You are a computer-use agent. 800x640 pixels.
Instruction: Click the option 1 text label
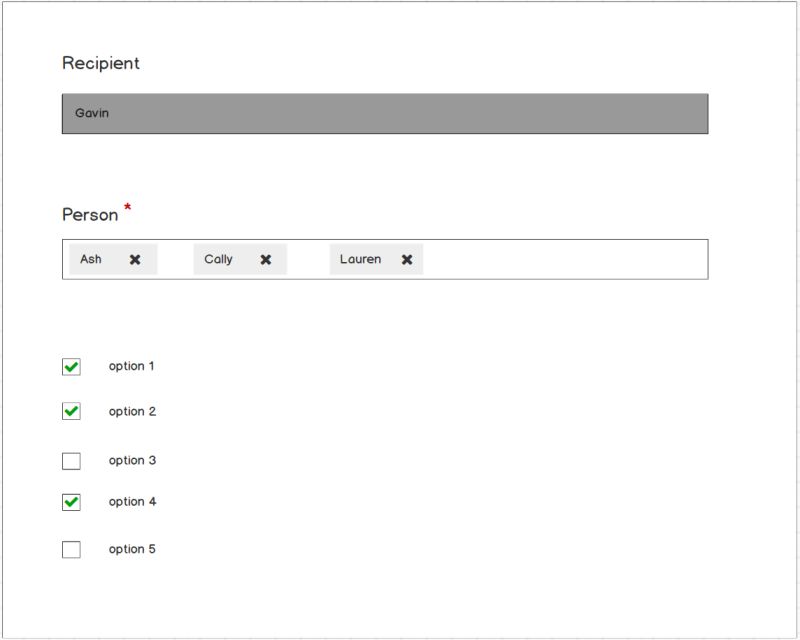pos(131,365)
